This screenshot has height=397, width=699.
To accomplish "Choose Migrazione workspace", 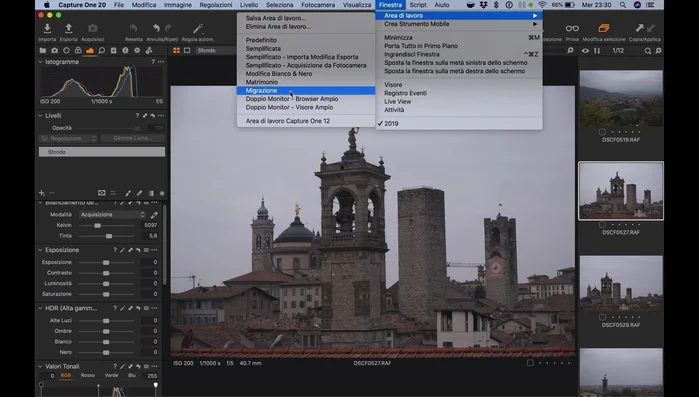I will point(306,90).
